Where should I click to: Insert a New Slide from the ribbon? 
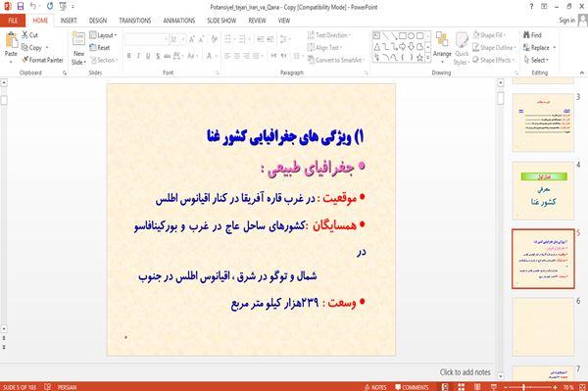point(78,49)
